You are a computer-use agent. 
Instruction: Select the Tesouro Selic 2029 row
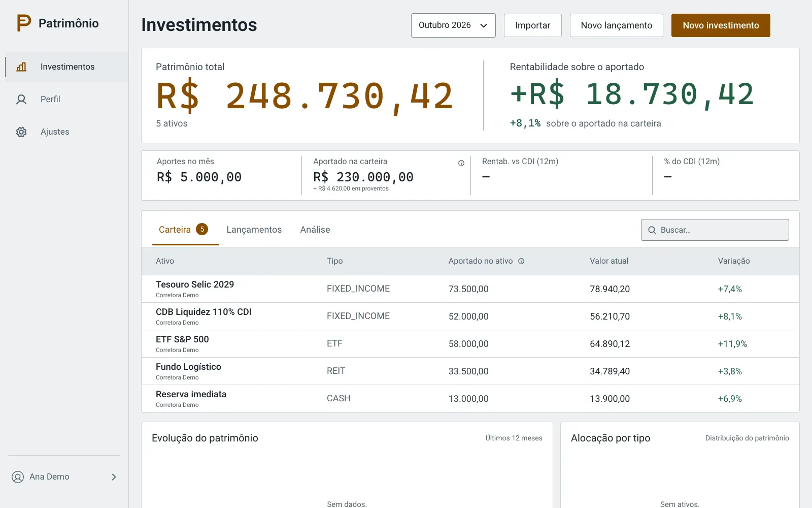pyautogui.click(x=470, y=289)
